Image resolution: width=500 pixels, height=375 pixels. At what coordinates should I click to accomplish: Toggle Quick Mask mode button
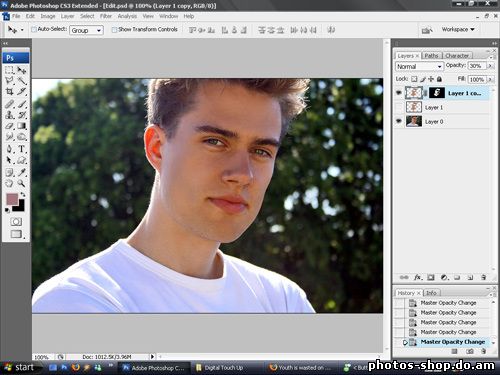[x=16, y=222]
